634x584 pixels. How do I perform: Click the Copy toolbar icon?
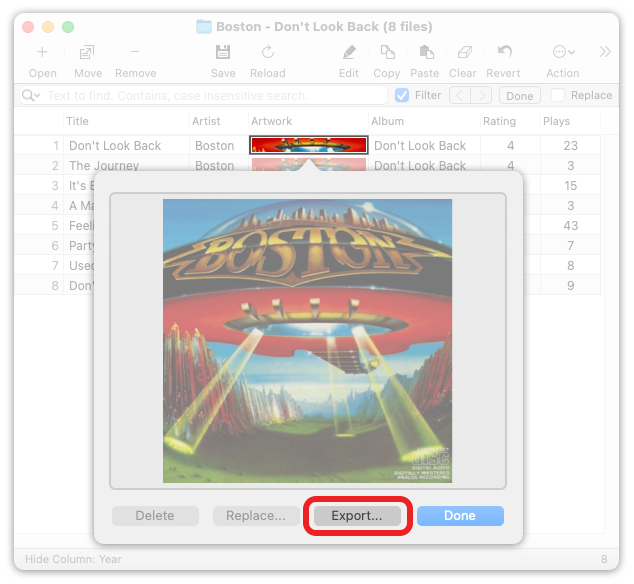coord(387,52)
